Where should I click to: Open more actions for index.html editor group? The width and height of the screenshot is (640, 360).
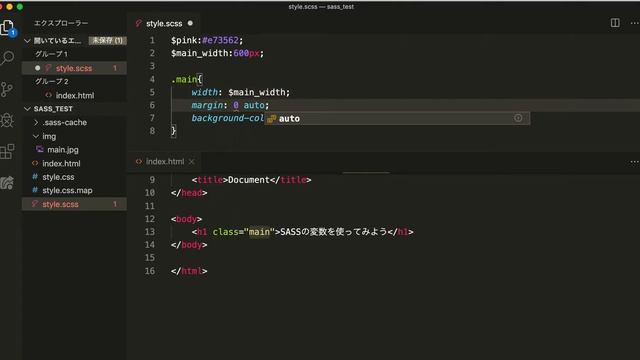pyautogui.click(x=634, y=162)
